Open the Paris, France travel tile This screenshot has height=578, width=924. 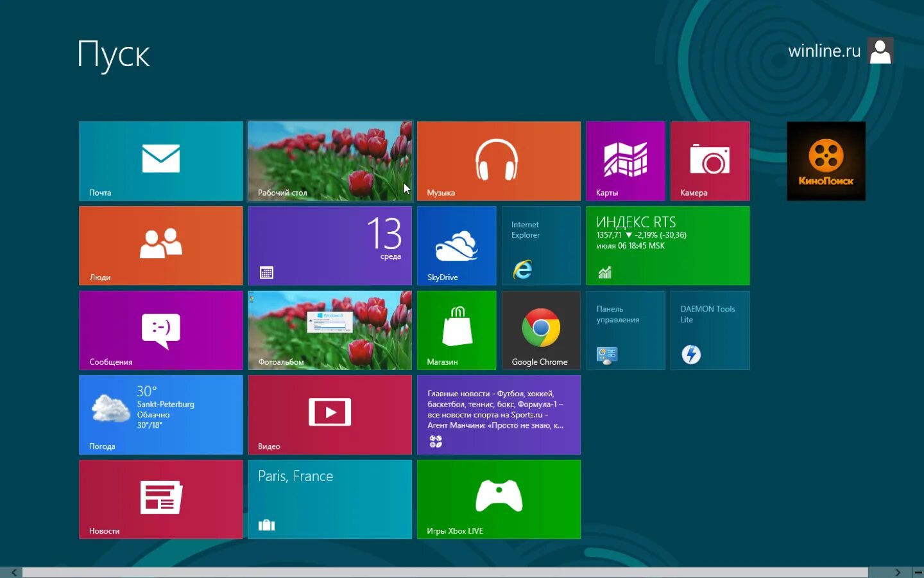coord(330,499)
